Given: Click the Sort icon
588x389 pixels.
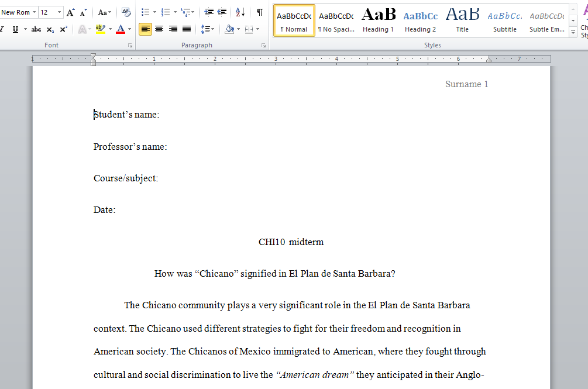Looking at the screenshot, I should [240, 12].
